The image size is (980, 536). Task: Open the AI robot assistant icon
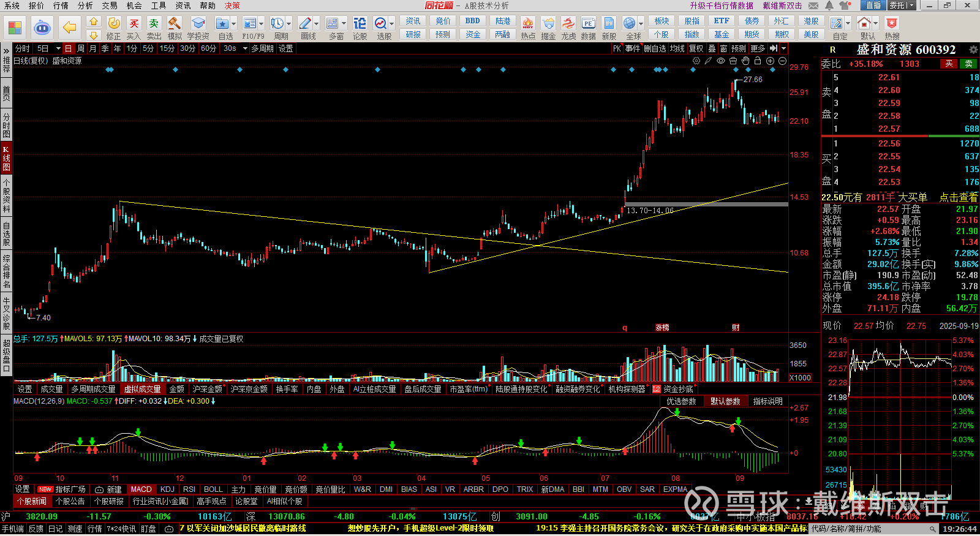tap(42, 28)
